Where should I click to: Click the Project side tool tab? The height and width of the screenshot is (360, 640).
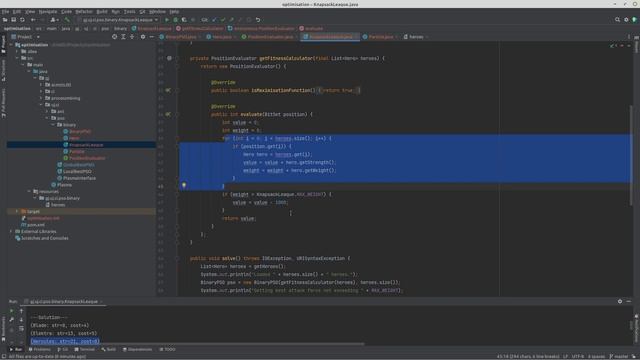[3, 45]
